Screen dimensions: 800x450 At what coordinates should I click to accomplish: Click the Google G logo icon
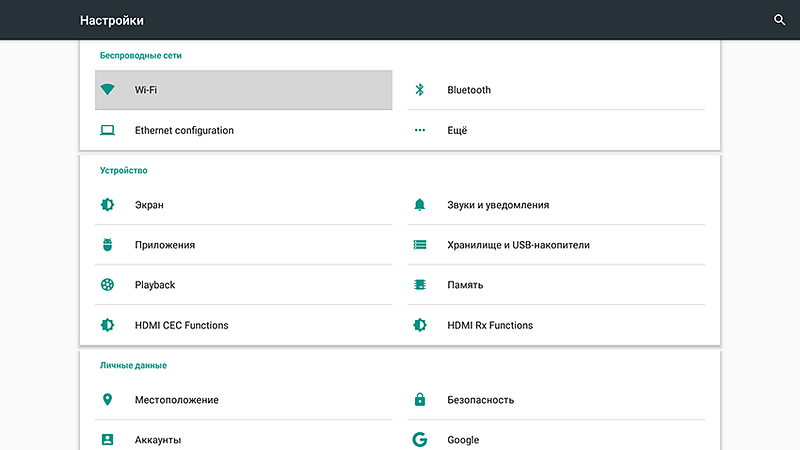pos(420,440)
